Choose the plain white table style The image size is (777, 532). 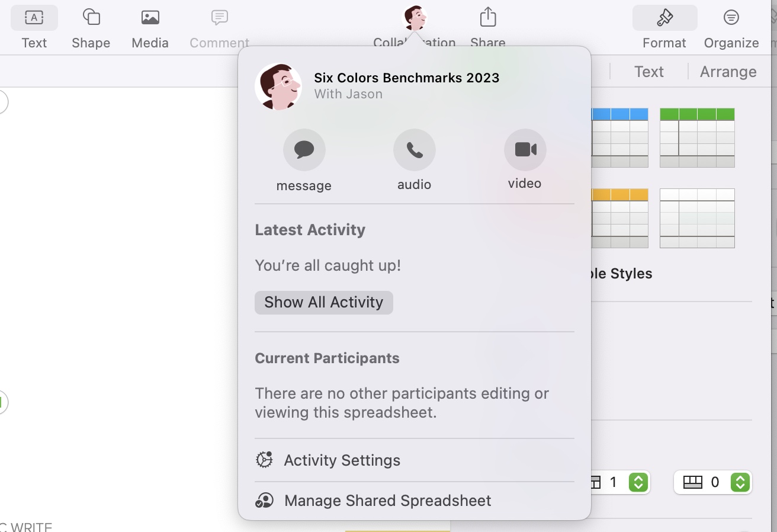click(x=697, y=218)
